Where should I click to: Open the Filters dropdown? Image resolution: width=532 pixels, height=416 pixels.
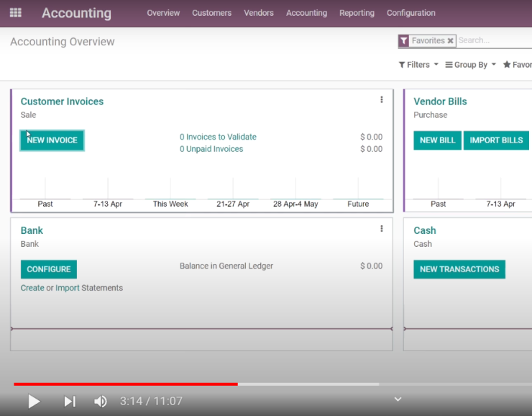[418, 65]
